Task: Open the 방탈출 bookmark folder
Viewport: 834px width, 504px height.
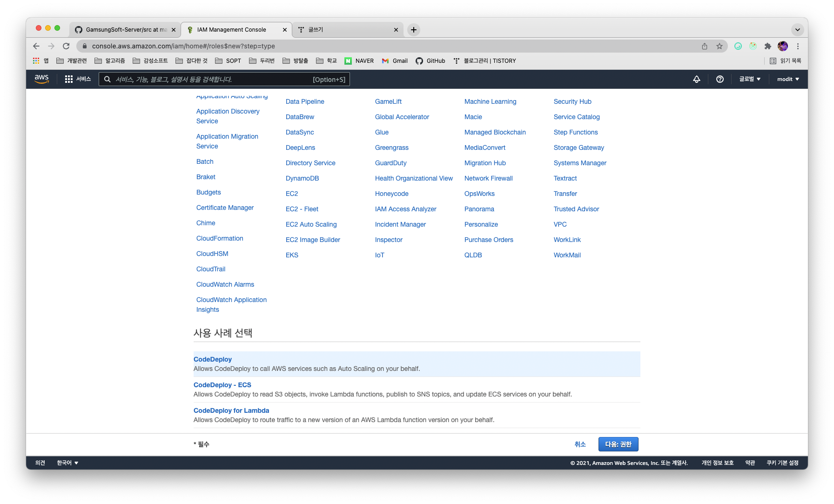Action: click(x=296, y=61)
